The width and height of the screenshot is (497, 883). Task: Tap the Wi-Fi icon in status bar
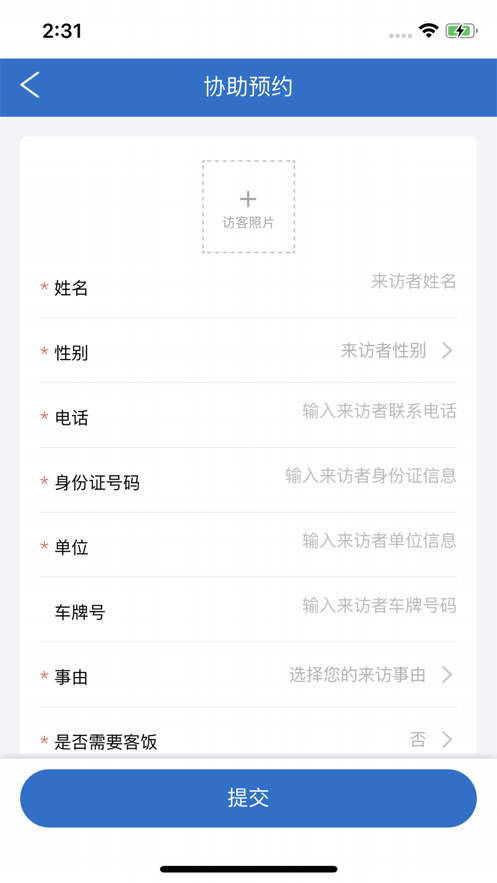pyautogui.click(x=428, y=30)
